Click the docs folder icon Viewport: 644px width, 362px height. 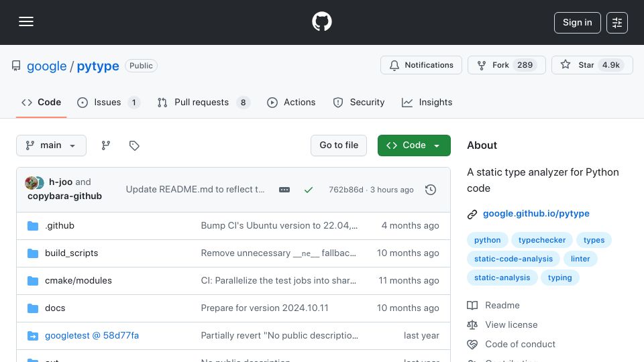[33, 308]
